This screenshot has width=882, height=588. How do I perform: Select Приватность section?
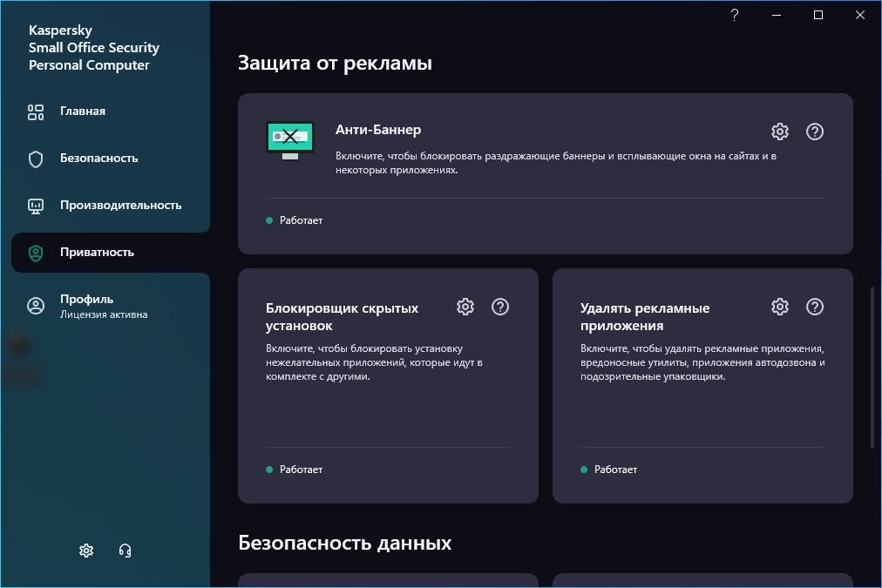point(110,253)
